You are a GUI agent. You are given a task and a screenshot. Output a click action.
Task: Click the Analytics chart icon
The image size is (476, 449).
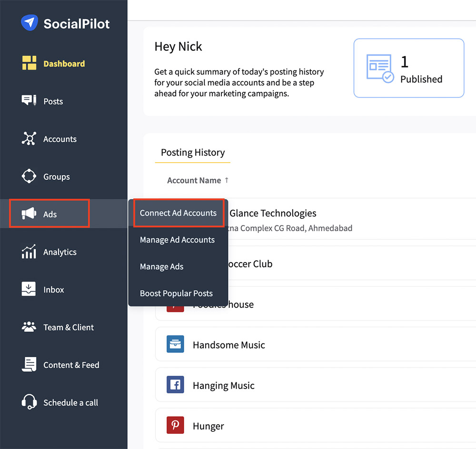tap(29, 252)
